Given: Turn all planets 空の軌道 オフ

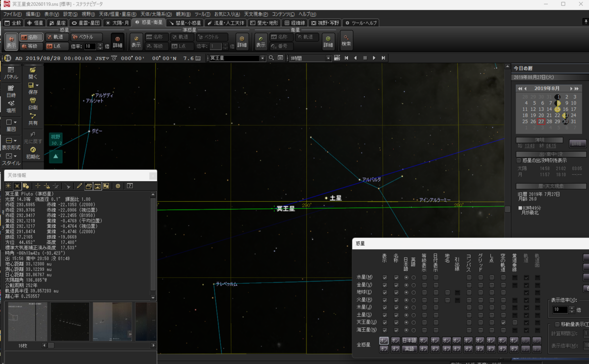Looking at the screenshot, I should click(x=503, y=349).
